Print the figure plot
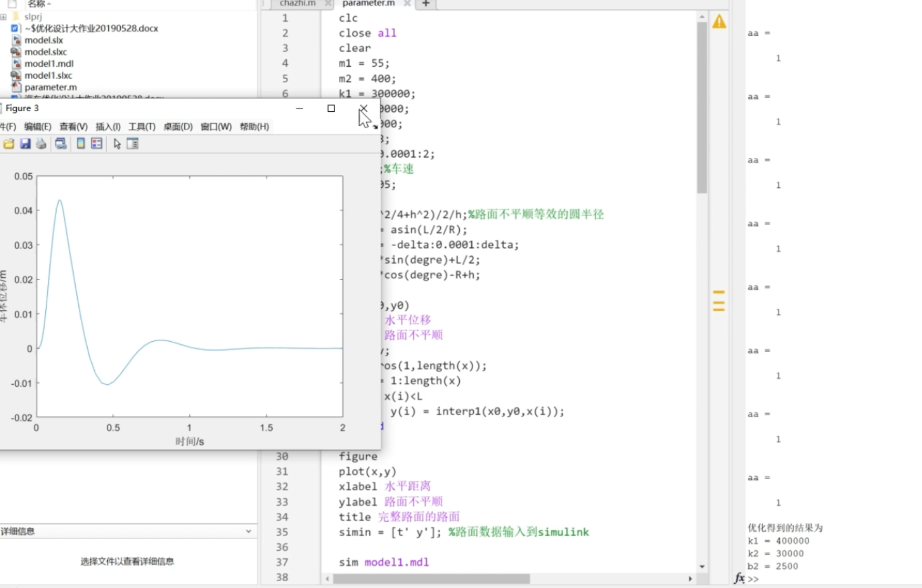922x588 pixels. coord(41,143)
